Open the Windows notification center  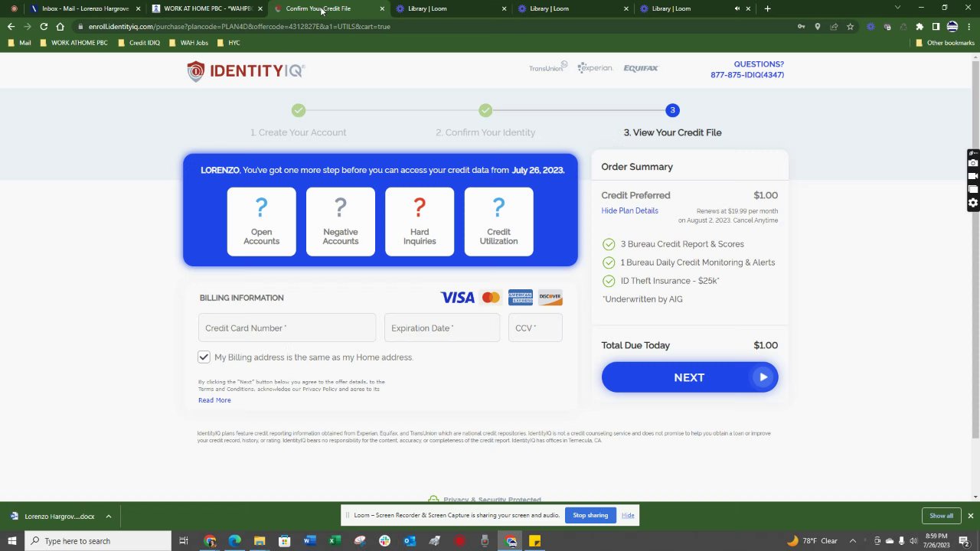click(969, 541)
